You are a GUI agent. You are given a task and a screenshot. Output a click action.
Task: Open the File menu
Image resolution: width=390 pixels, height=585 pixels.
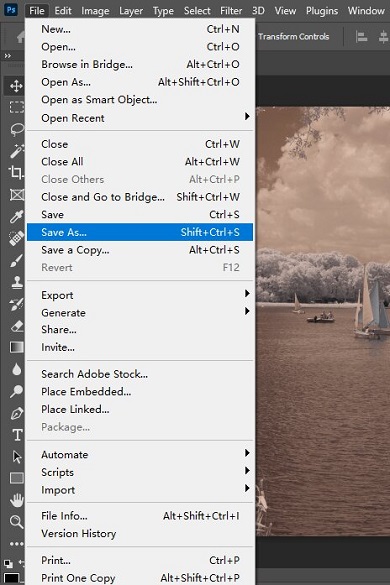37,10
